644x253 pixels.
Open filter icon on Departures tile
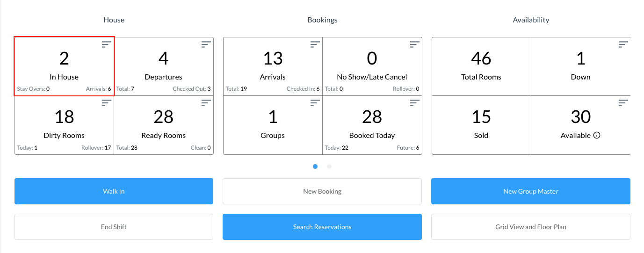206,44
